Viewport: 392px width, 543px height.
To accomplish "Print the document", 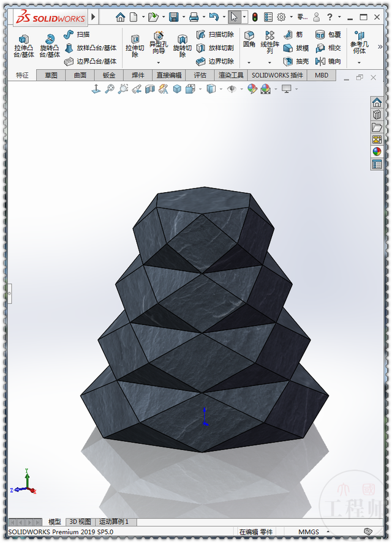I will [194, 17].
